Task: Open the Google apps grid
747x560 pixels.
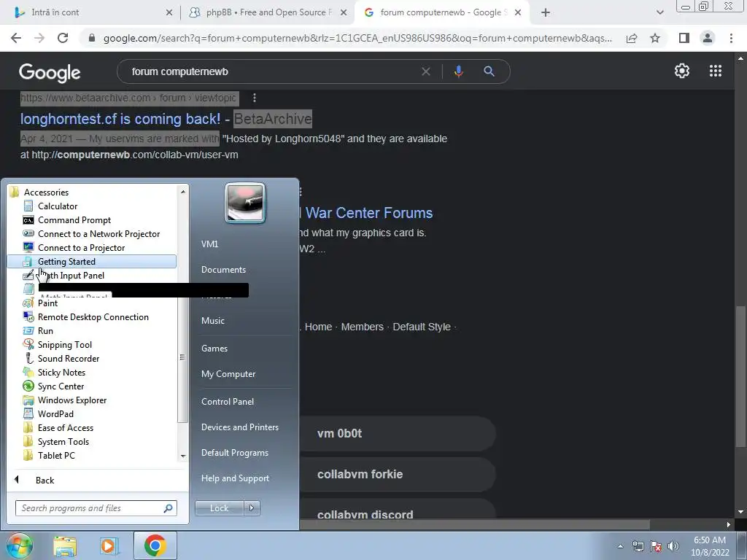Action: pyautogui.click(x=716, y=71)
